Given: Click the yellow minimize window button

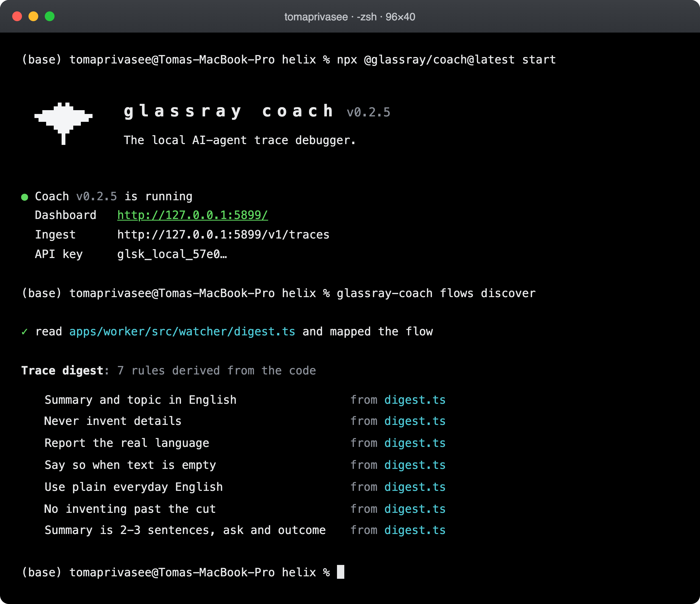Looking at the screenshot, I should click(33, 16).
